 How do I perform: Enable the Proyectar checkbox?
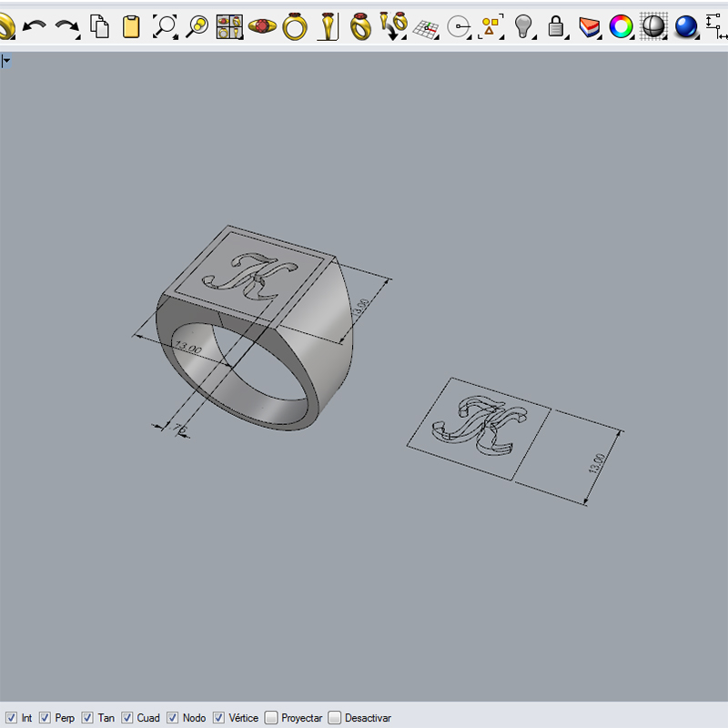tap(271, 718)
